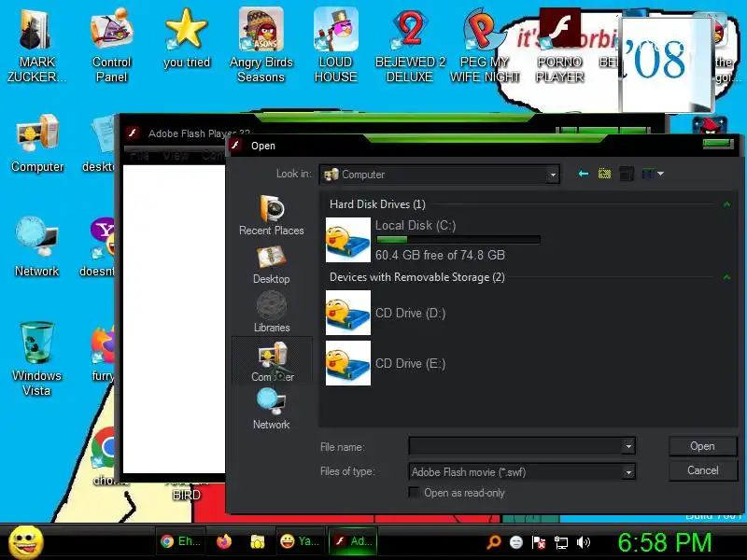Expand the Look in dropdown
Image resolution: width=747 pixels, height=560 pixels.
553,175
